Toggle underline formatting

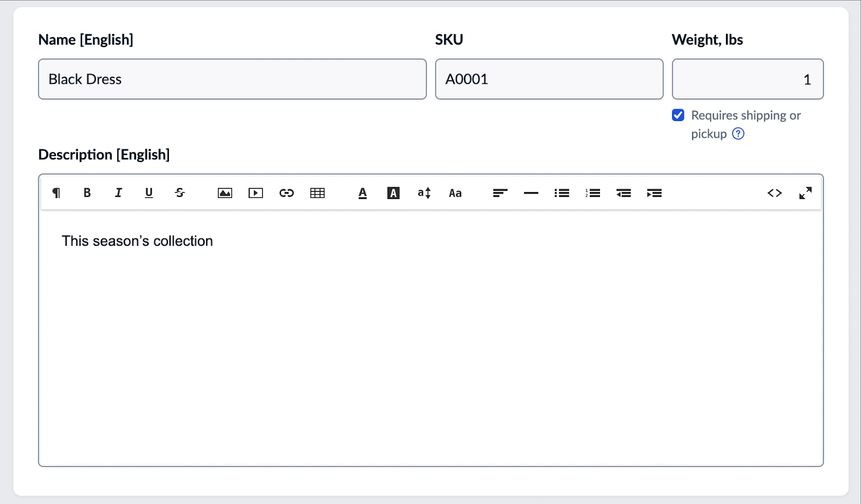(x=149, y=193)
